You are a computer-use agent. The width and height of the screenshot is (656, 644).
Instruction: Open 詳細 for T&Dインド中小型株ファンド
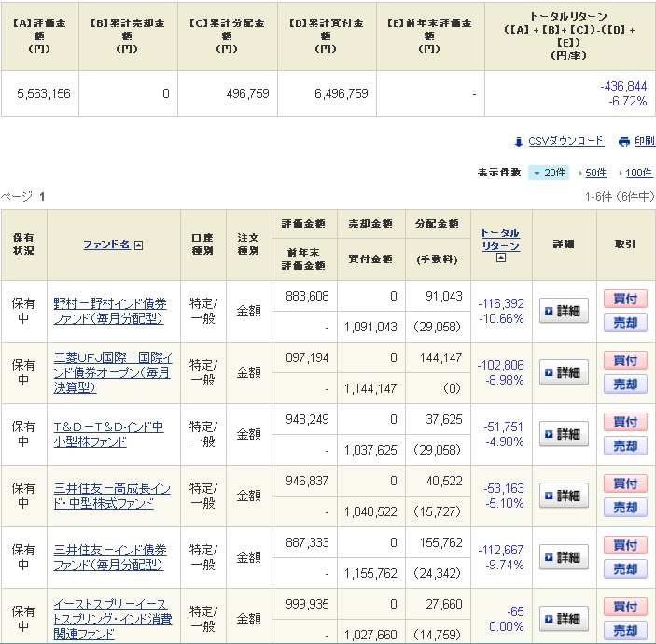564,434
